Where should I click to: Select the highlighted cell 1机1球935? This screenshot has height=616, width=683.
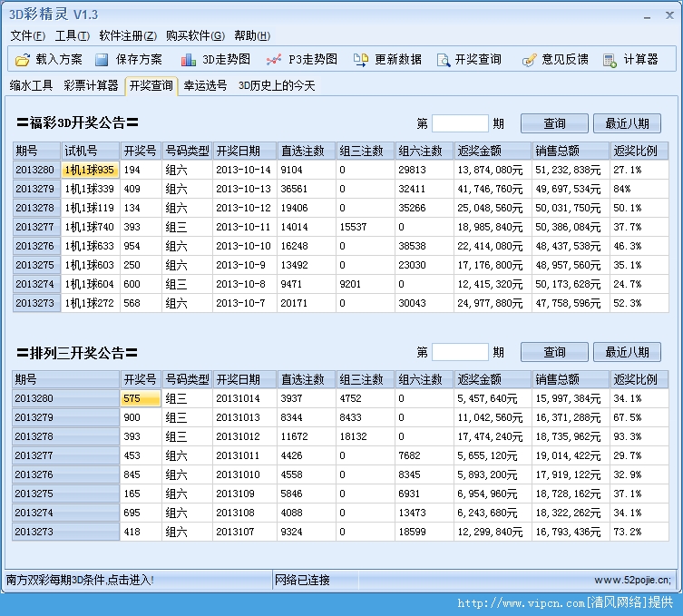coord(90,170)
